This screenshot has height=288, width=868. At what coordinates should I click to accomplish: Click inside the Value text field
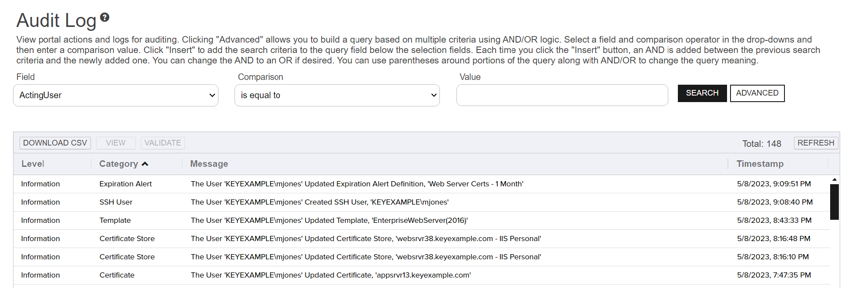point(562,95)
